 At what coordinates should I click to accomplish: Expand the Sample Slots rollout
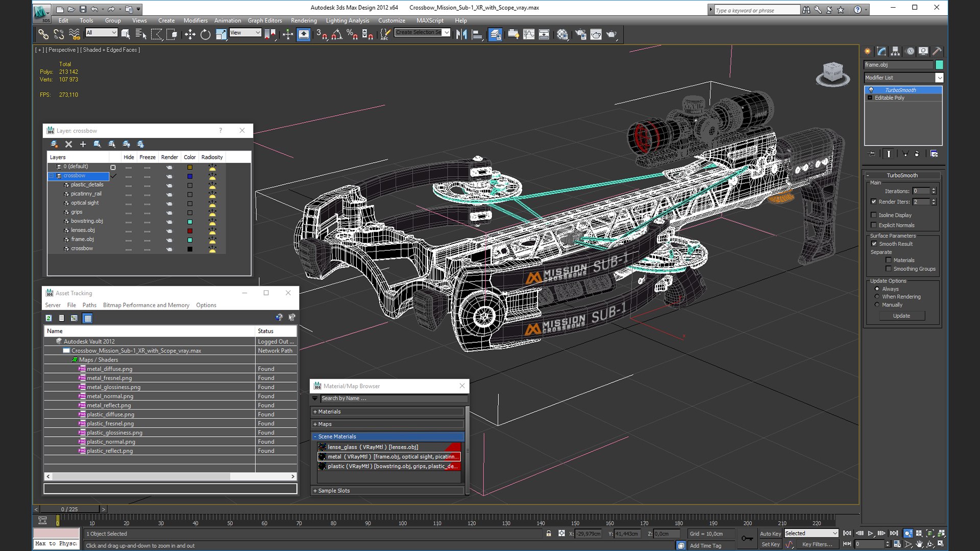point(388,491)
